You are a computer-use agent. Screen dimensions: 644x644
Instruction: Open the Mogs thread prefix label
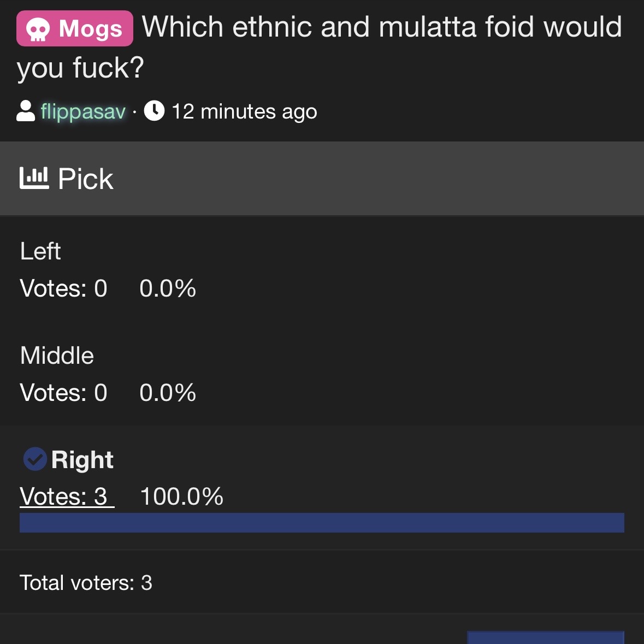[75, 28]
